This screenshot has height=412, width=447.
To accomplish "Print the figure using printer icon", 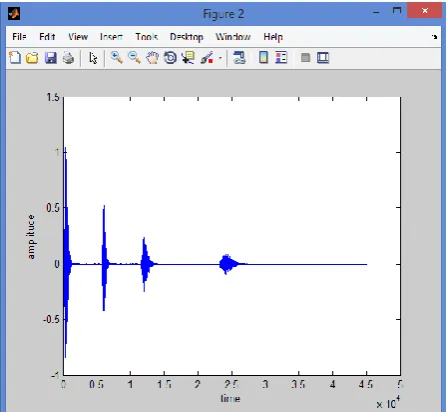I will pyautogui.click(x=69, y=58).
